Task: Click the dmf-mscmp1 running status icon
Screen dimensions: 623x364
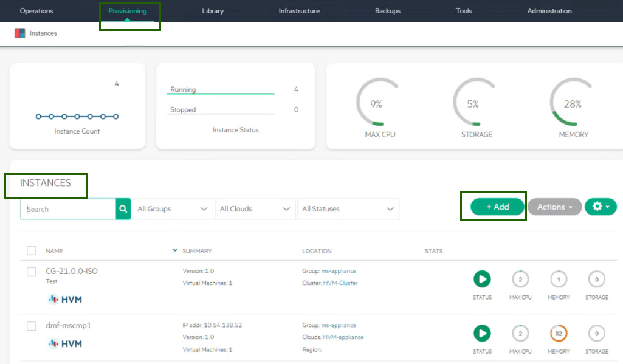Action: pos(482,334)
